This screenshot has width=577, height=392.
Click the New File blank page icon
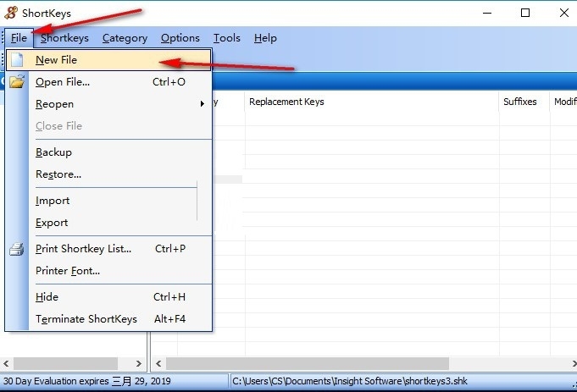tap(17, 60)
